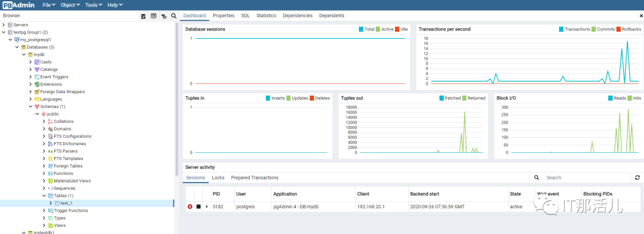This screenshot has width=644, height=234.
Task: Terminate session 3182 with red X icon
Action: pyautogui.click(x=190, y=207)
